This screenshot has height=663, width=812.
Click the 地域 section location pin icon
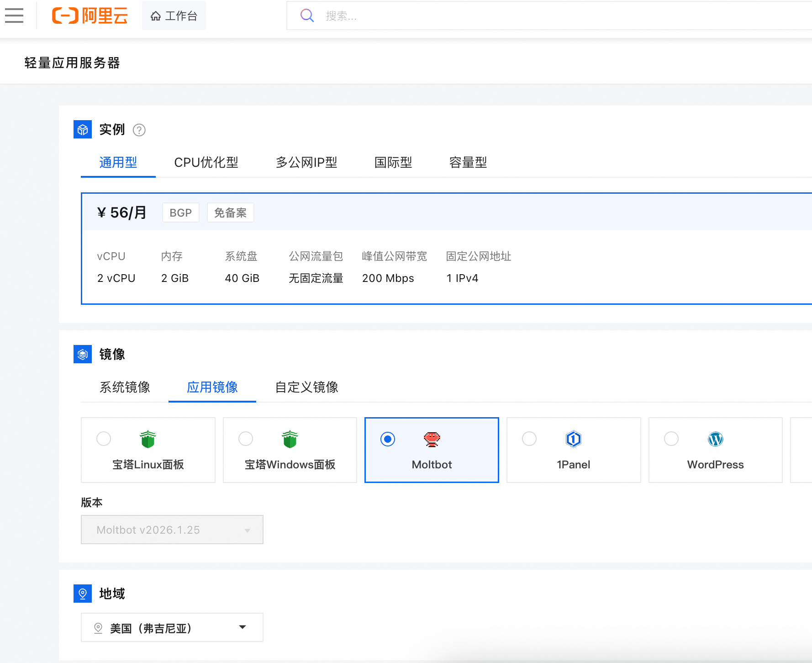(x=83, y=594)
